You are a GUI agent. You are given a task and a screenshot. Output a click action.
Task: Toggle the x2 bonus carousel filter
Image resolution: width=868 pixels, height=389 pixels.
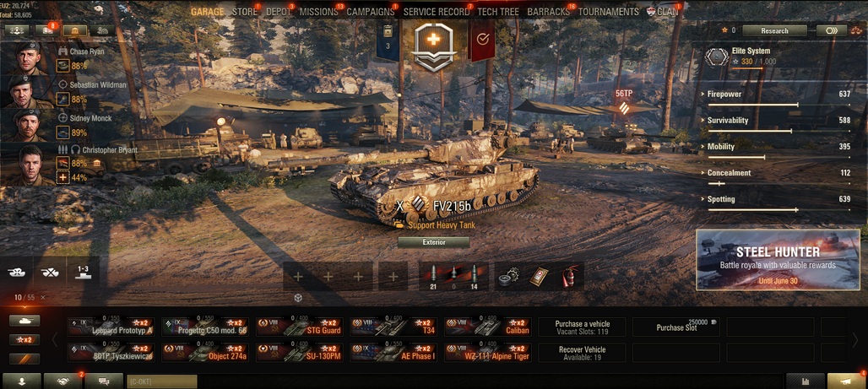coord(24,340)
